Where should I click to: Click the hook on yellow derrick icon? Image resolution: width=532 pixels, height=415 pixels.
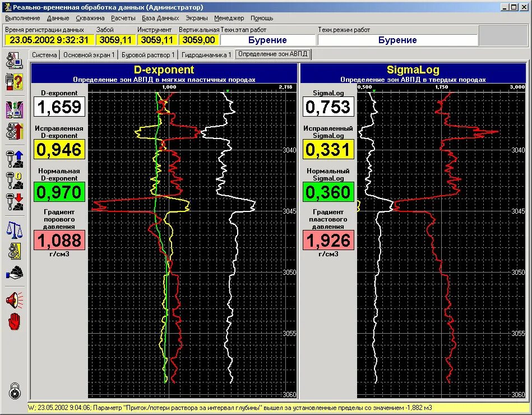point(14,251)
